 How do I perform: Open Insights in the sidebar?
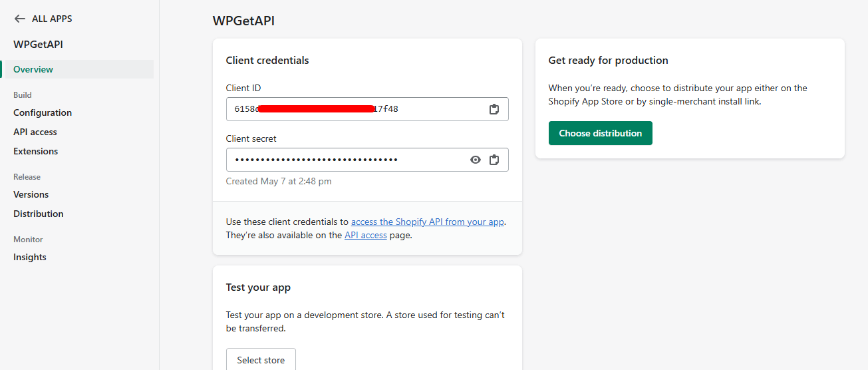30,257
